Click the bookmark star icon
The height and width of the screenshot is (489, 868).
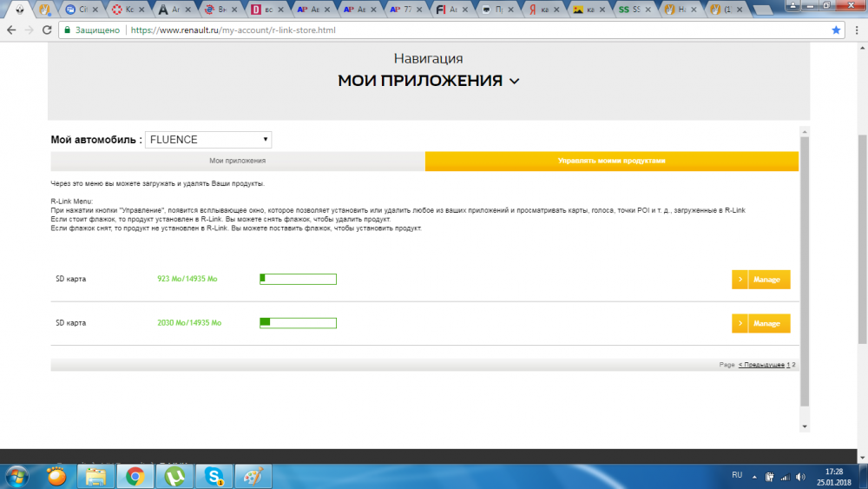coord(836,30)
